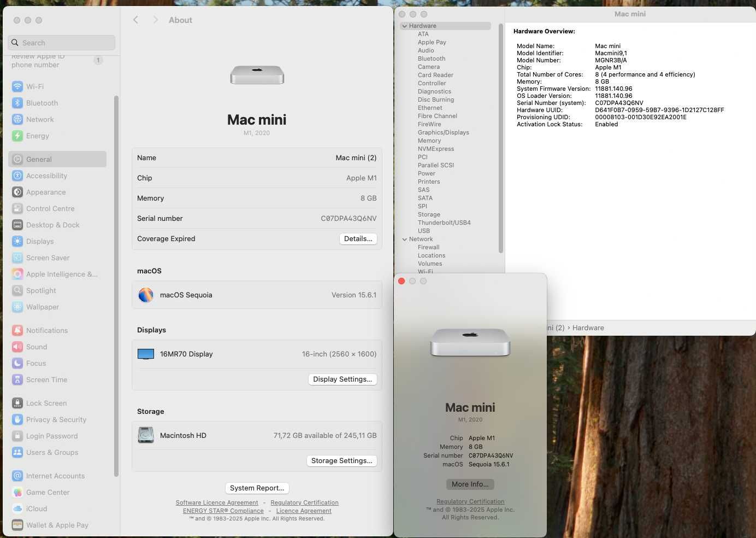This screenshot has width=756, height=538.
Task: Click the System Information sidebar scrollbar
Action: pyautogui.click(x=501, y=138)
